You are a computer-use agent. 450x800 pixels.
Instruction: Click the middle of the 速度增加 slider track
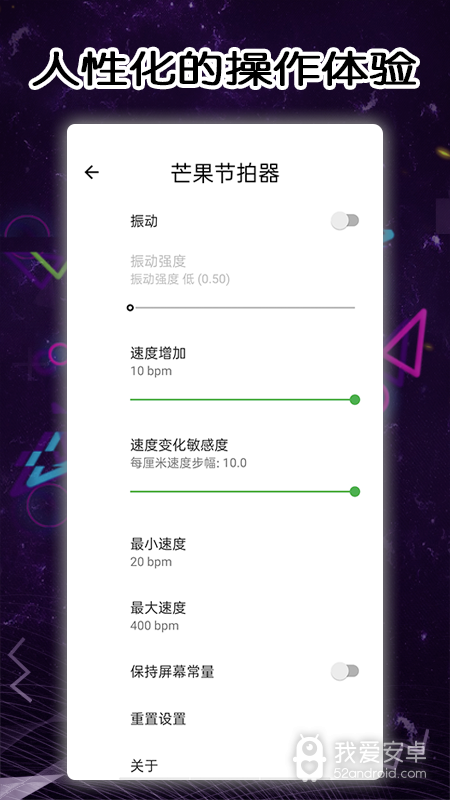click(x=242, y=399)
